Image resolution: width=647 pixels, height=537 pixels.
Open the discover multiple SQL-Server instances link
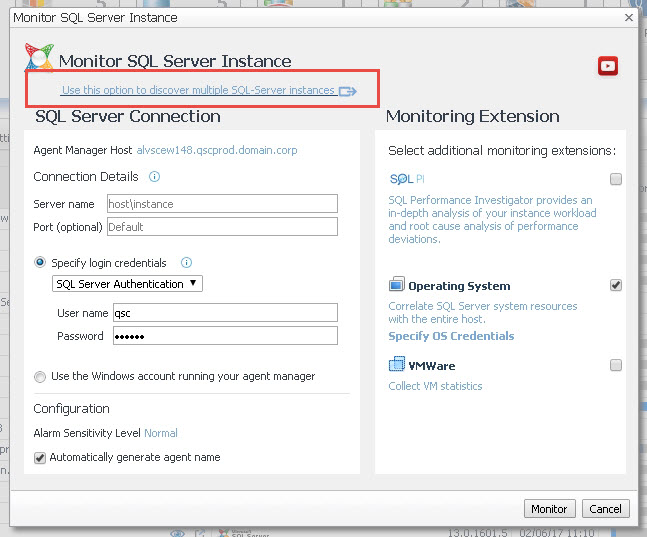pyautogui.click(x=198, y=90)
